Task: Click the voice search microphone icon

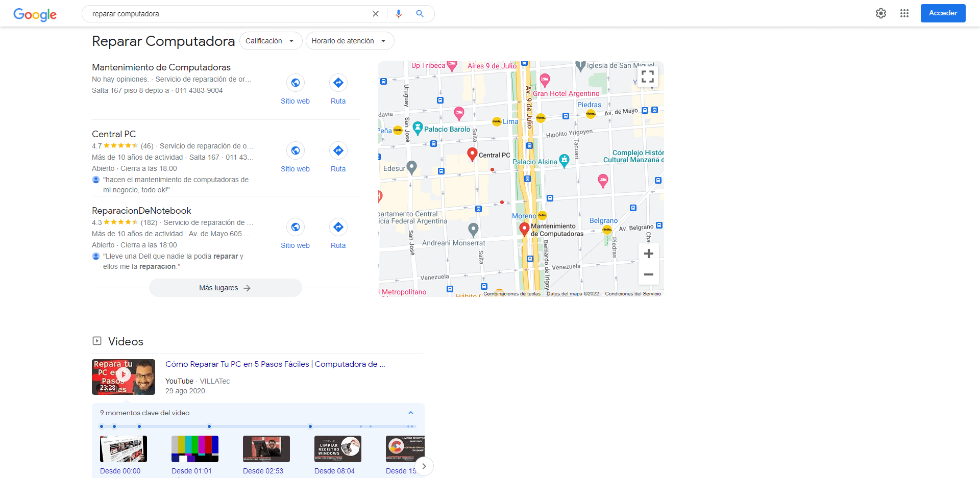Action: (399, 14)
